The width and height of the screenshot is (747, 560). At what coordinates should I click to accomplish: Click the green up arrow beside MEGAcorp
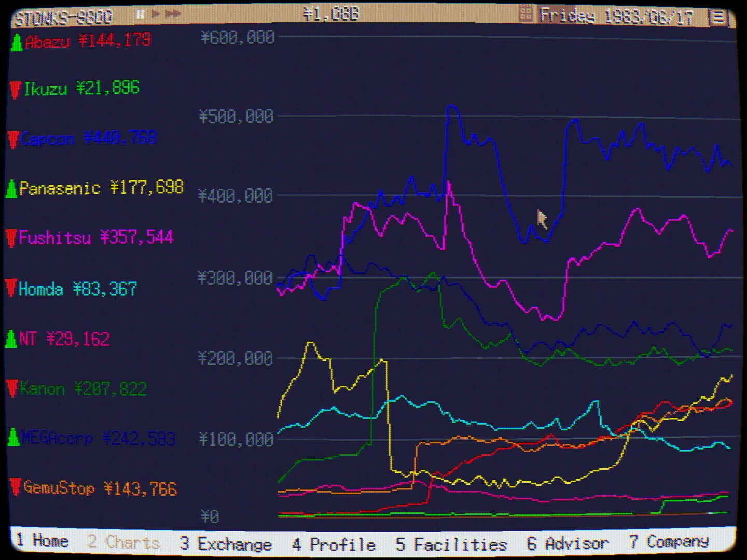(13, 437)
